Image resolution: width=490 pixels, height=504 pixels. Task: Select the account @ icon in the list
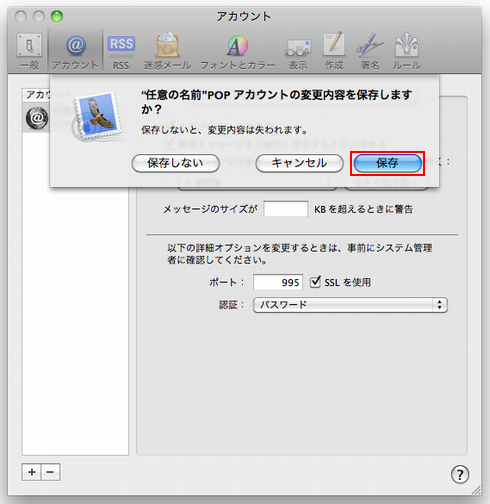[37, 118]
